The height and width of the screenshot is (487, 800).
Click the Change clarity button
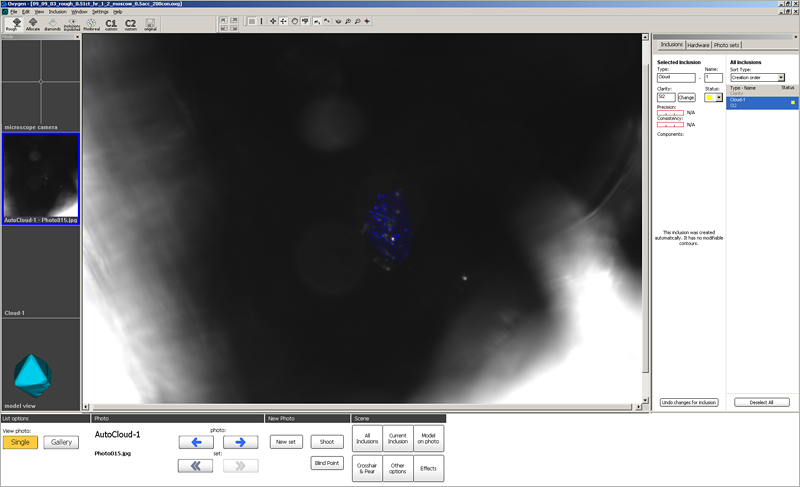tap(687, 97)
